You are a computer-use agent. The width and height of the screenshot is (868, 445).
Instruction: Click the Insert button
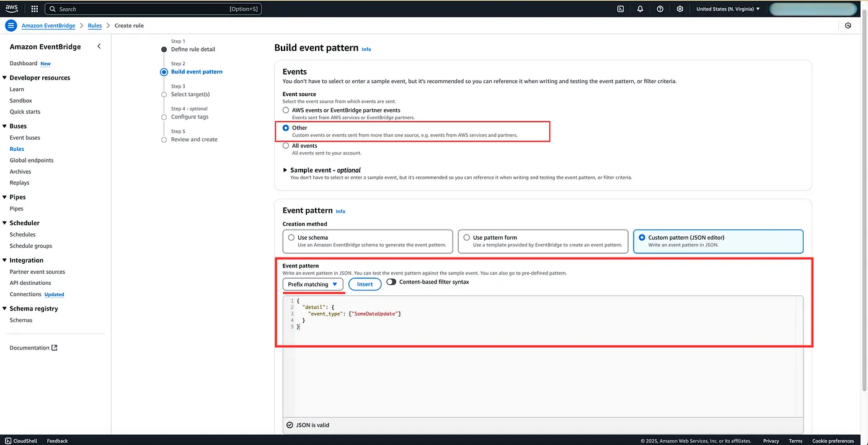coord(365,284)
